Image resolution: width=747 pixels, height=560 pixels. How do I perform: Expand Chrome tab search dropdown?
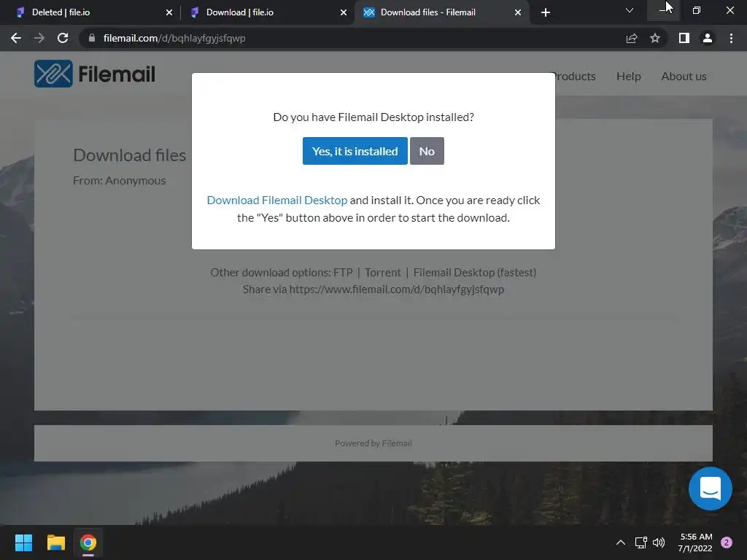click(630, 10)
